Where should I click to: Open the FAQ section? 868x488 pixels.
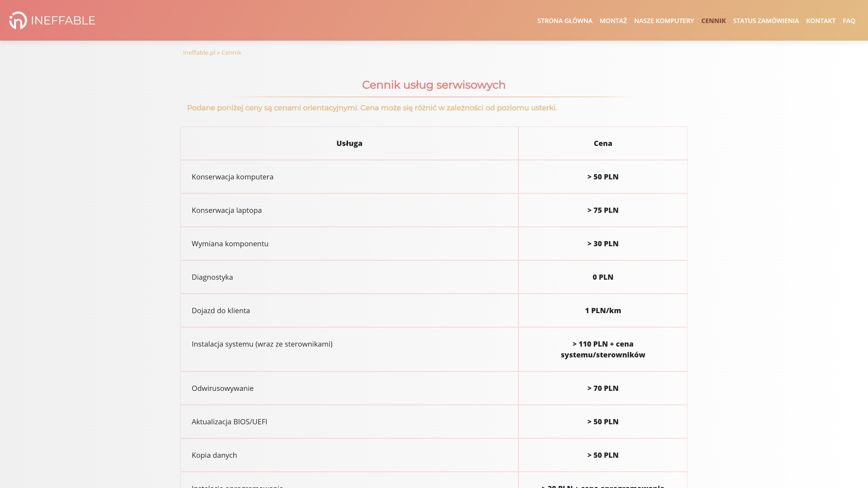click(x=849, y=21)
